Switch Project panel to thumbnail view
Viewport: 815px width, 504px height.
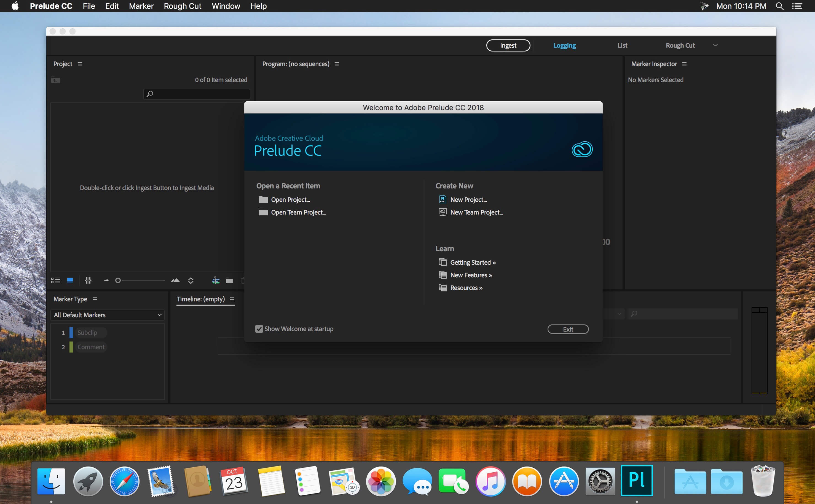click(70, 280)
